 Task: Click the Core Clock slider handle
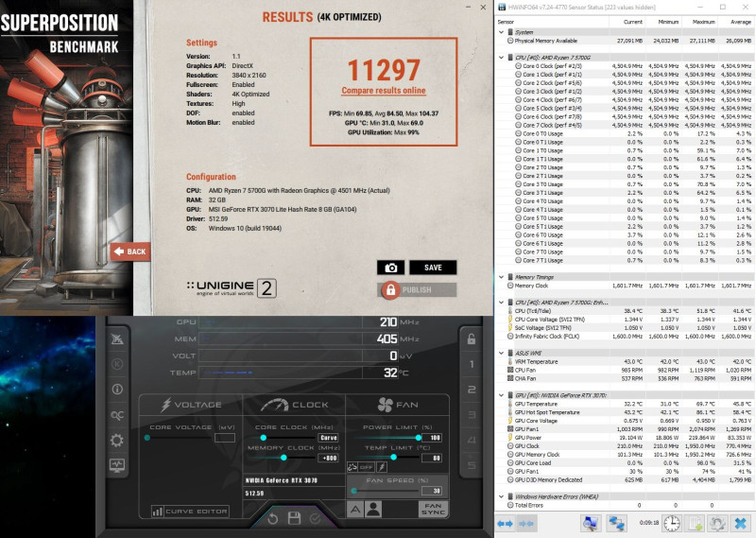[264, 438]
